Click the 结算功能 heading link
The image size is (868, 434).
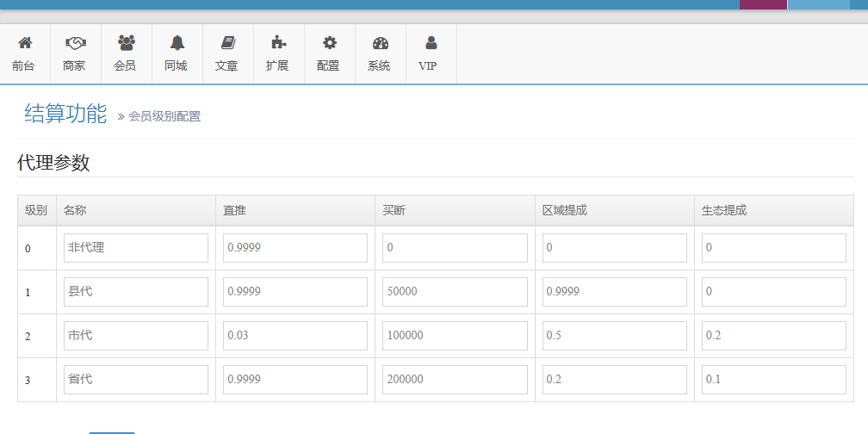(65, 114)
